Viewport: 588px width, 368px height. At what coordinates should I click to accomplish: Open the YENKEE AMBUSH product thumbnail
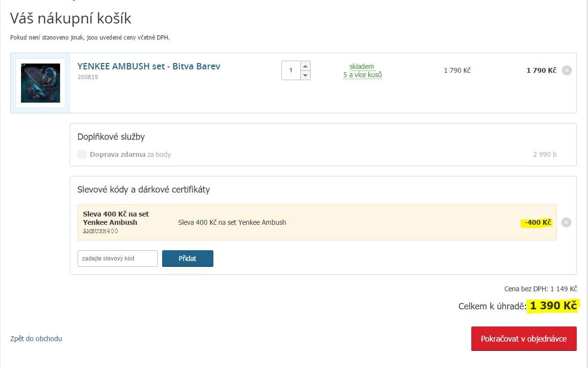[41, 83]
